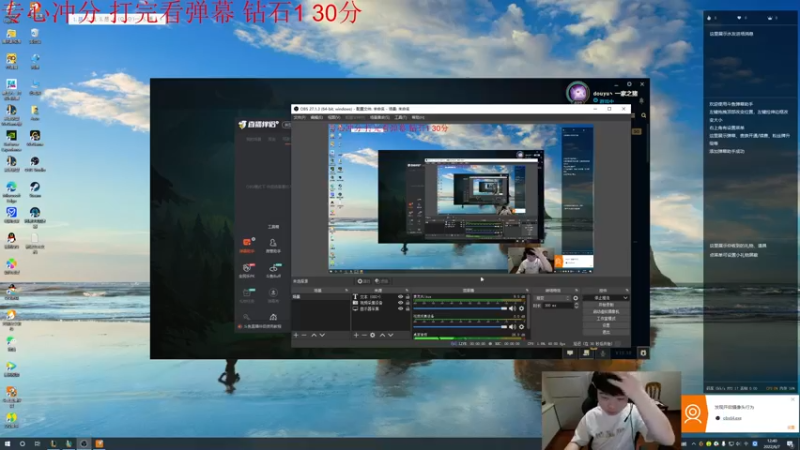The width and height of the screenshot is (800, 450).
Task: Open the File menu in OBS
Action: [299, 117]
